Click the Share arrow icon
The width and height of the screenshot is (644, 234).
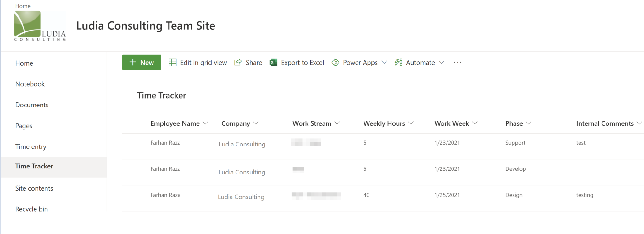coord(238,62)
